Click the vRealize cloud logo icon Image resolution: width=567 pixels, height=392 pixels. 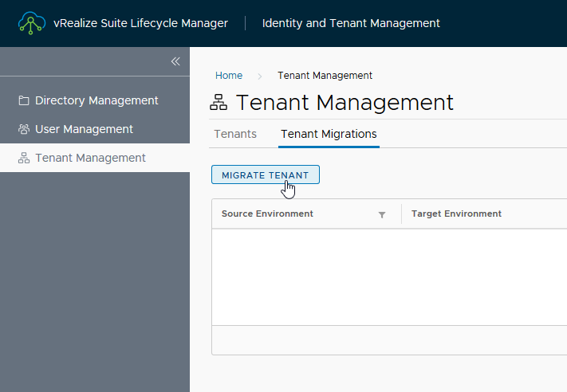pyautogui.click(x=31, y=23)
